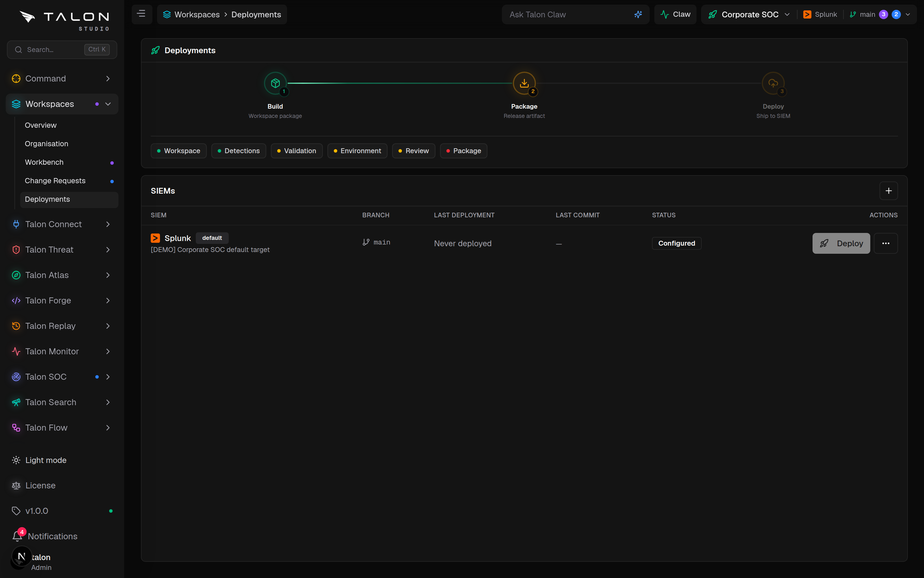Click the Workspace status chip

178,151
